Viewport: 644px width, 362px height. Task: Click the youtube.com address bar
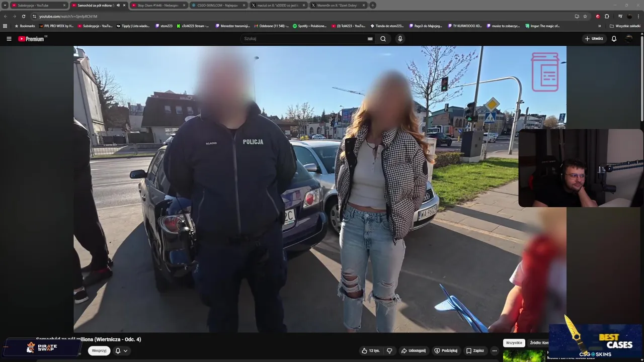pos(302,16)
